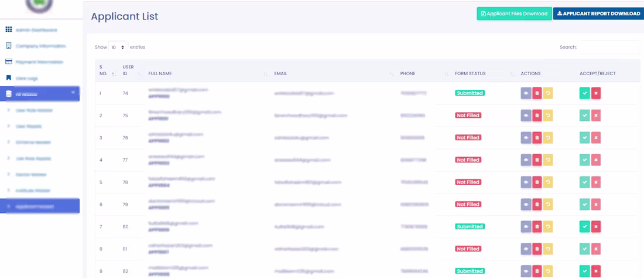Delete applicant with user ID 82
644x278 pixels.
(x=537, y=271)
